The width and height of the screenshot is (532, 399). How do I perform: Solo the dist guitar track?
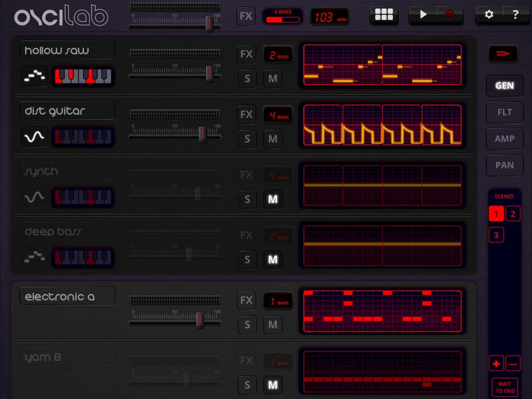(x=247, y=139)
